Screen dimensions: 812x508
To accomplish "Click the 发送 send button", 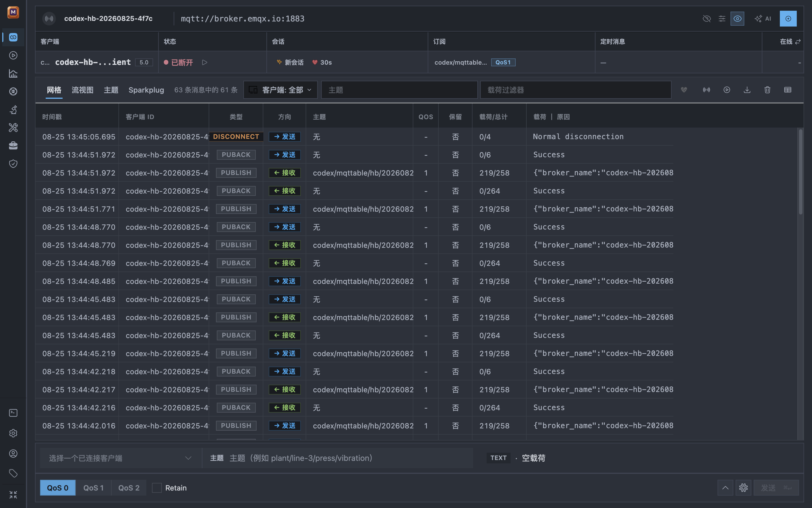I will coord(776,487).
